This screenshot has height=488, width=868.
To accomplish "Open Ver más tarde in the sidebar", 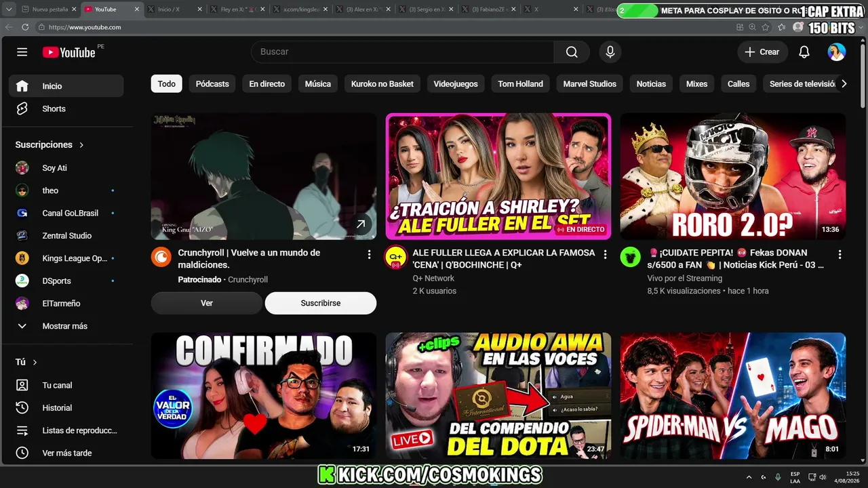I will coord(66,453).
